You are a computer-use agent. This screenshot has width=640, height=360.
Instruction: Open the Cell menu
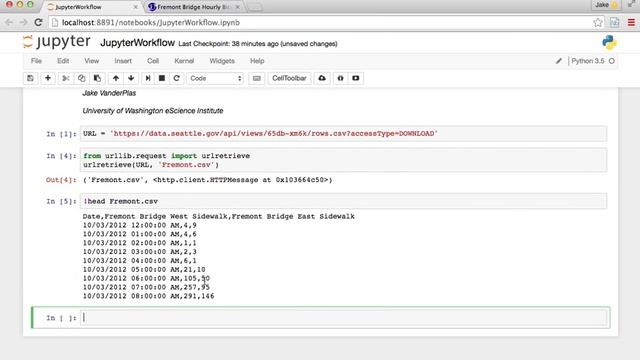pyautogui.click(x=153, y=61)
